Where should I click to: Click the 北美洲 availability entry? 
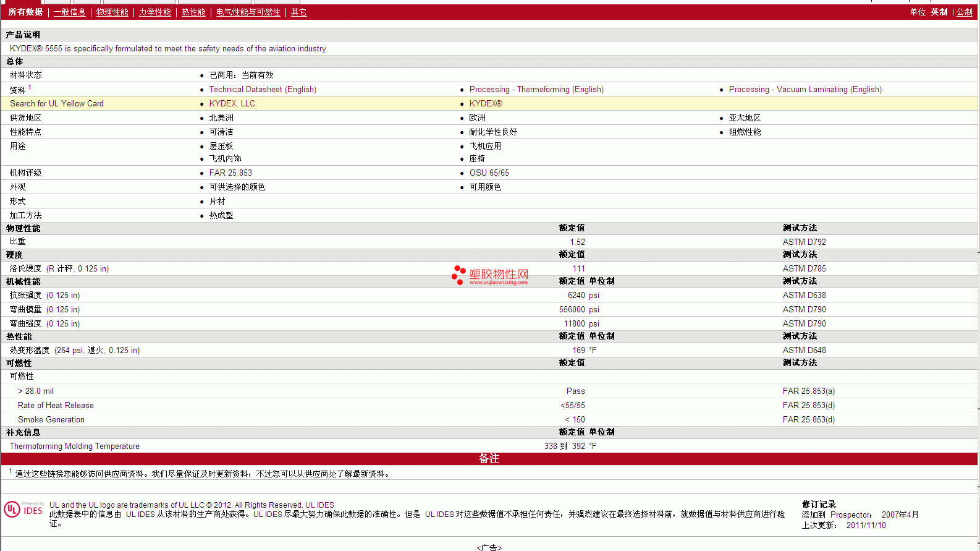[x=221, y=117]
